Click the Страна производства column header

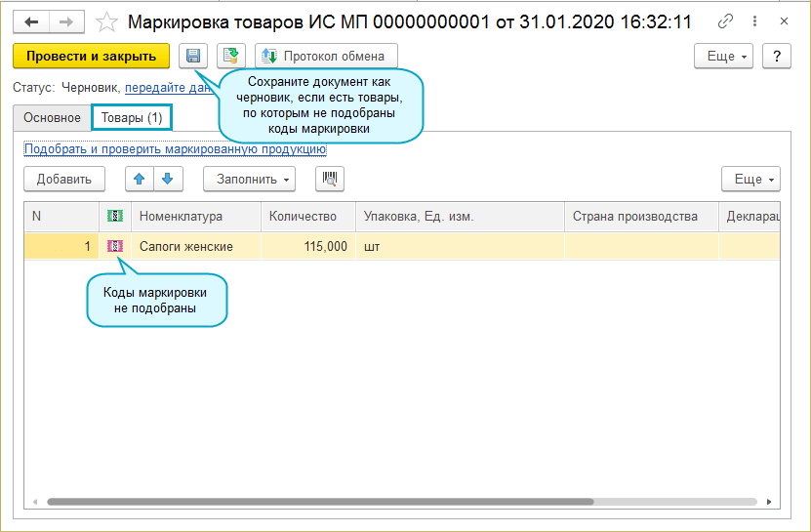641,217
